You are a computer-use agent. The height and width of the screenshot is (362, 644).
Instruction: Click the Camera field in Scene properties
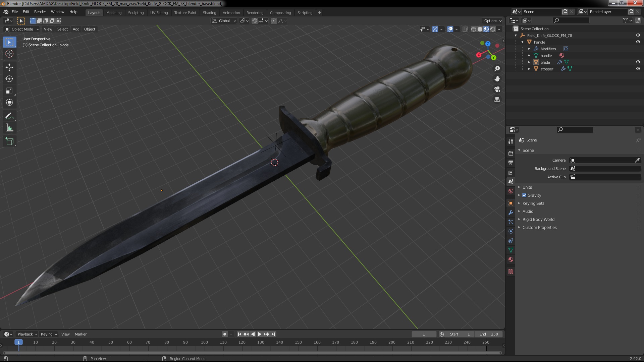click(x=605, y=160)
